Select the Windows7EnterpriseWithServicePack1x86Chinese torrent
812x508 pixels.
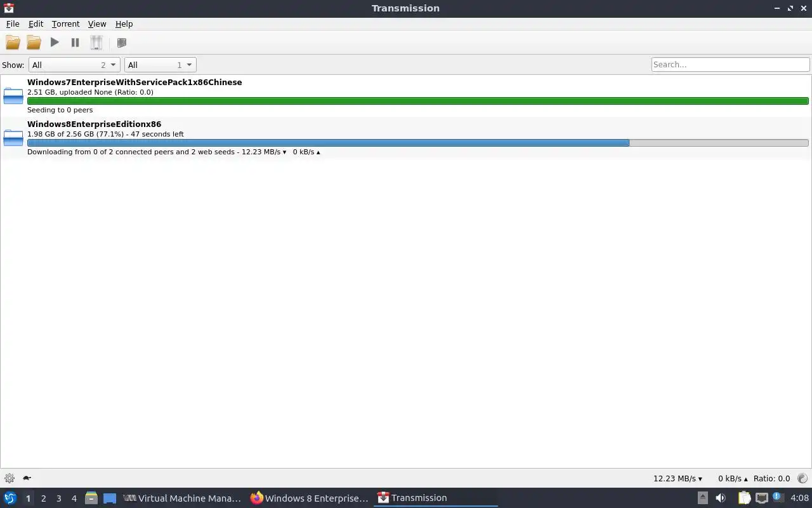coord(406,96)
